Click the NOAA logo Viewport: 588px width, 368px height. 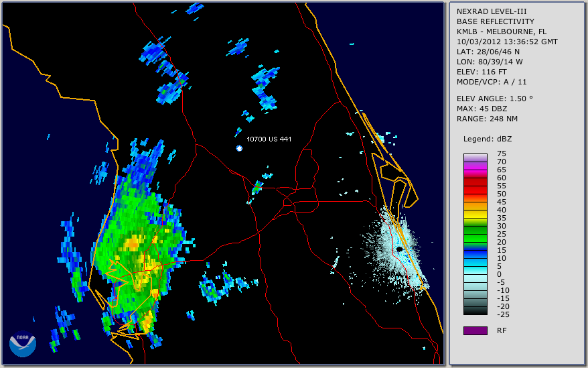tap(23, 343)
